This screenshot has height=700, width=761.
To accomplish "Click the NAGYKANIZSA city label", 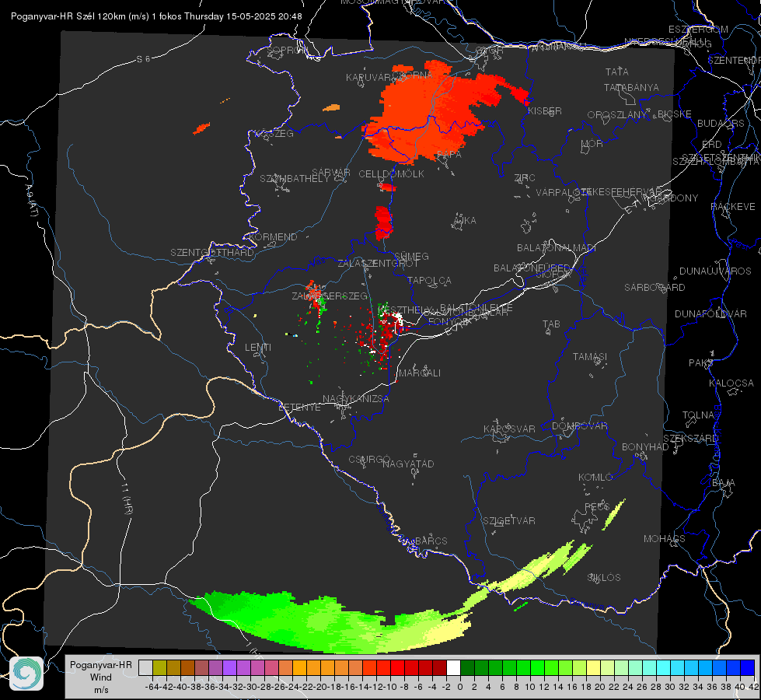I will [x=356, y=399].
